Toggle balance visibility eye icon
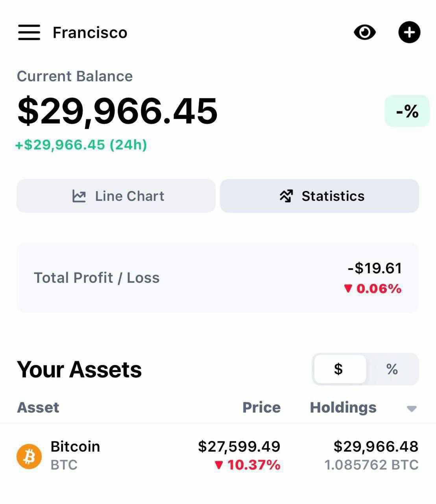This screenshot has height=504, width=436. pyautogui.click(x=365, y=32)
